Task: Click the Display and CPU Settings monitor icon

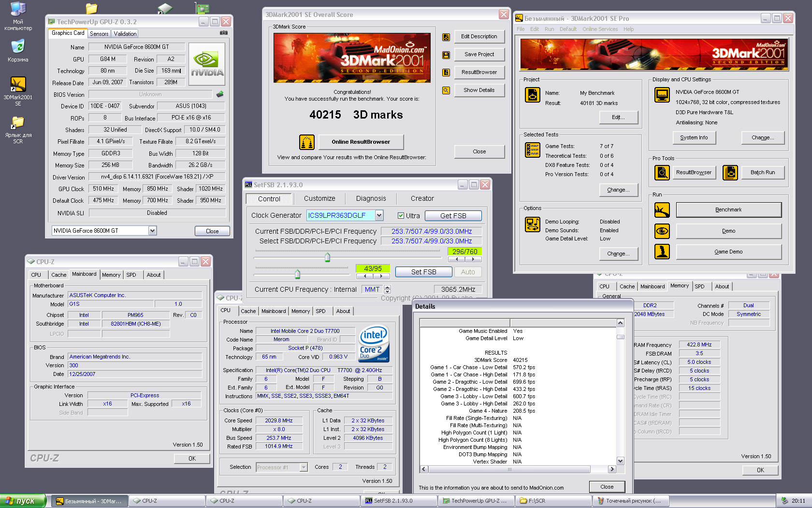Action: point(662,95)
